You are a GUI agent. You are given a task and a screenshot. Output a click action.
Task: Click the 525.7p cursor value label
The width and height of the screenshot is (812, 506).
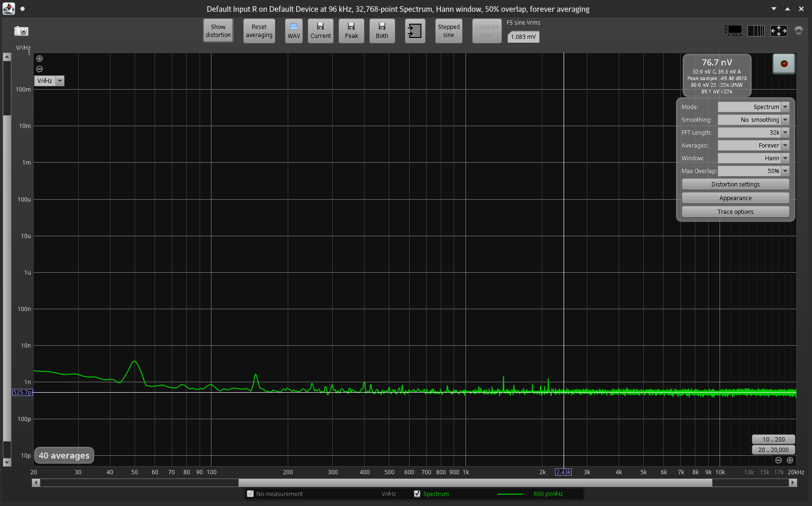[22, 393]
